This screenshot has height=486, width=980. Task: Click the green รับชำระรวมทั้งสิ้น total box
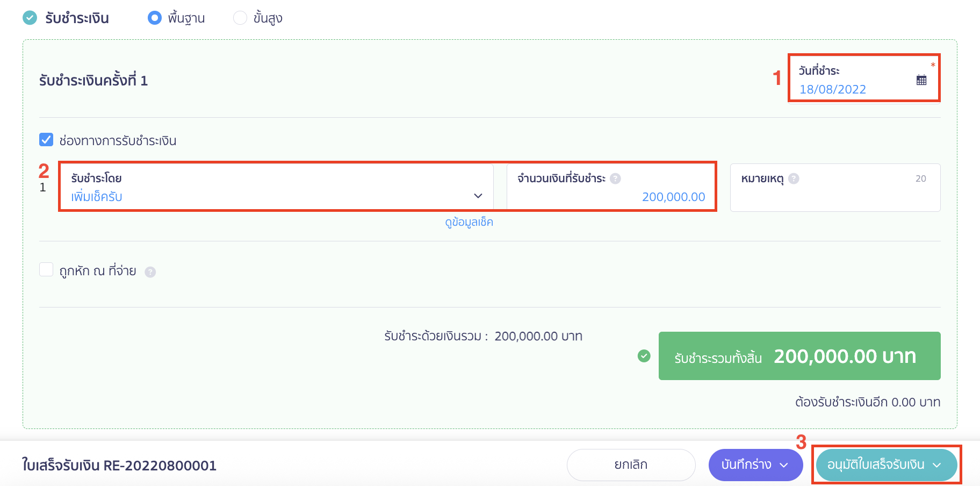click(x=799, y=356)
